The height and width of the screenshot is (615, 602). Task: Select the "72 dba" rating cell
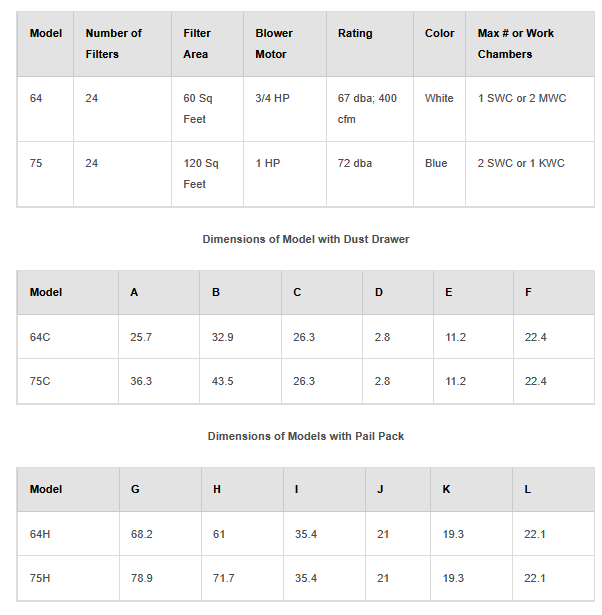pos(355,163)
